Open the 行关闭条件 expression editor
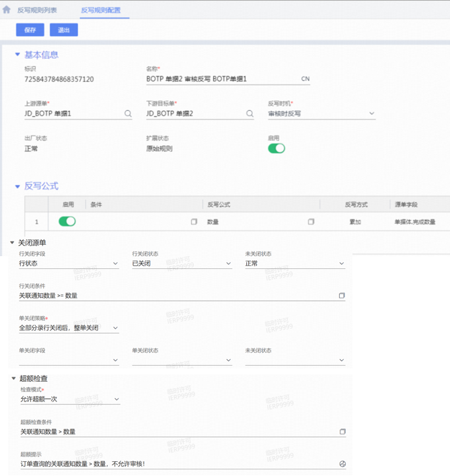The image size is (450, 476). pos(342,295)
